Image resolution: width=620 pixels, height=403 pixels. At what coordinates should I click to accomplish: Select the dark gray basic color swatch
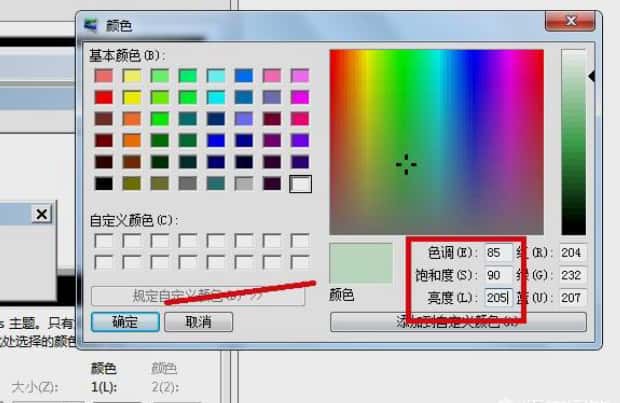click(x=188, y=184)
